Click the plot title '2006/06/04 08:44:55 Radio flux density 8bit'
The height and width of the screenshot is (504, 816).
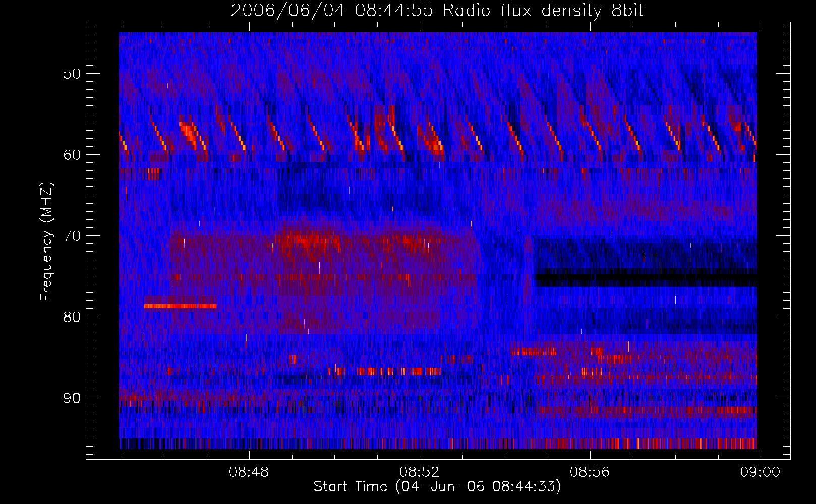tap(437, 11)
